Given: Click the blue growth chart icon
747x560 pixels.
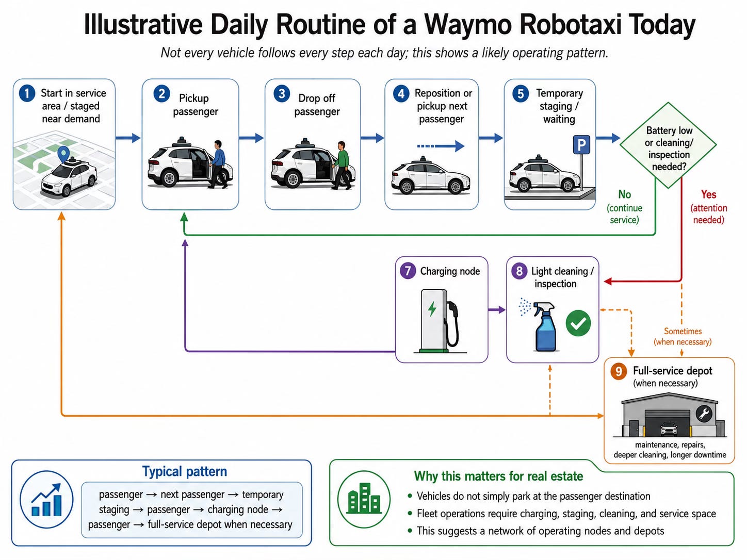Looking at the screenshot, I should coord(46,499).
